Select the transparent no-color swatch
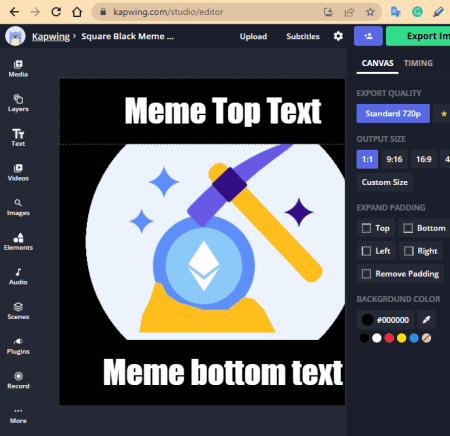Viewport: 450px width, 436px height. (426, 338)
